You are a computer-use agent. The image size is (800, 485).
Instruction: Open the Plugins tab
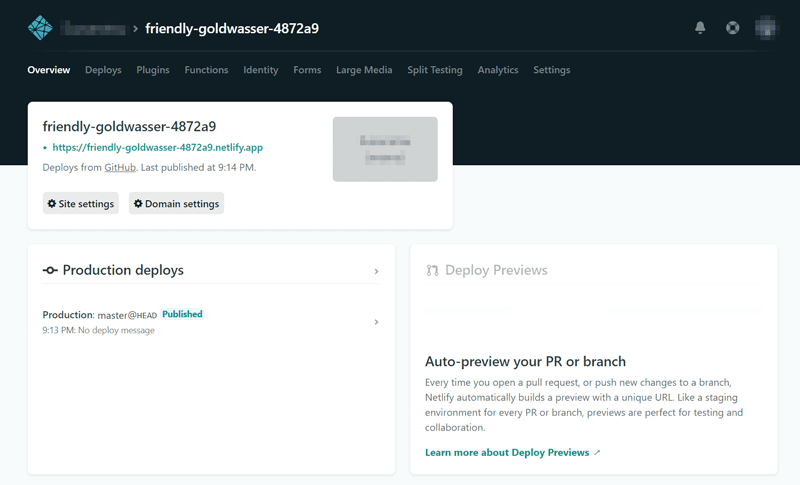153,70
